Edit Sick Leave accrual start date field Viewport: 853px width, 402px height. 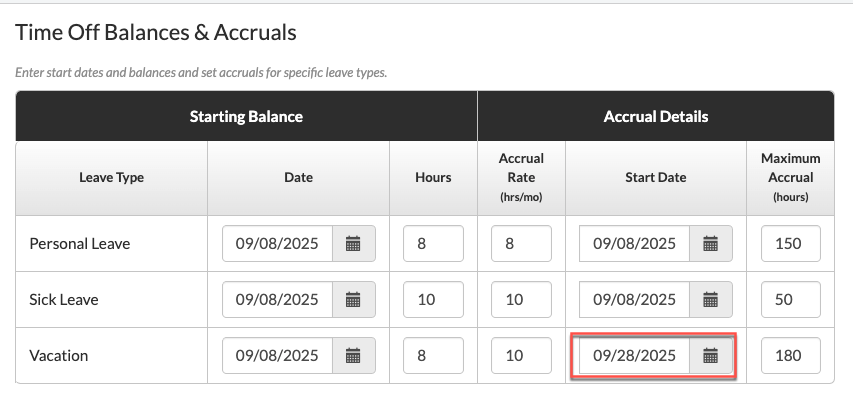point(634,300)
